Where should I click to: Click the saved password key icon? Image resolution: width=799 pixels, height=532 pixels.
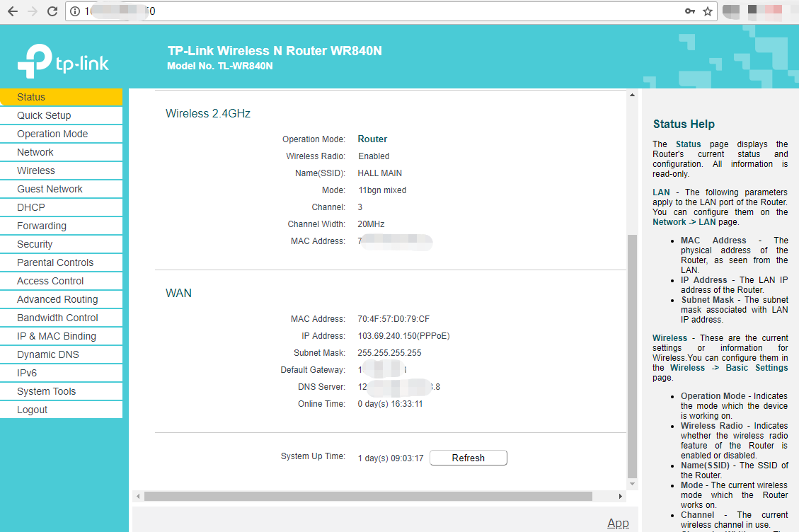(x=690, y=11)
